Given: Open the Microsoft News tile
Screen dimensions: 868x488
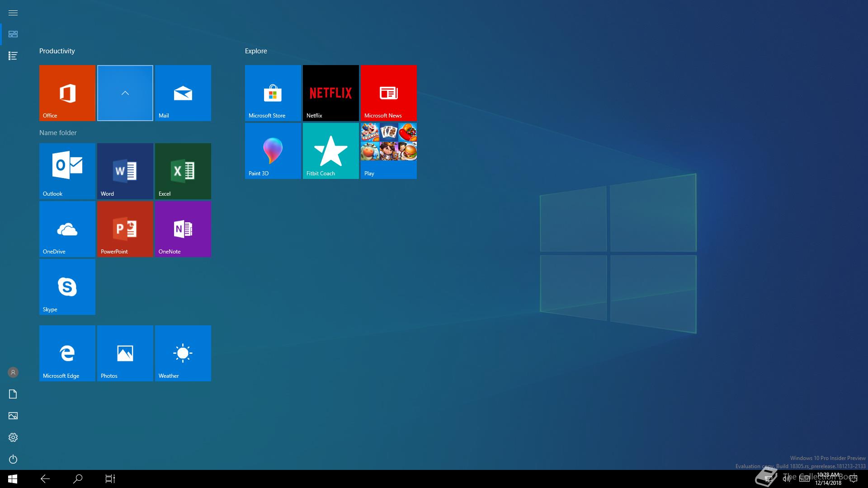Looking at the screenshot, I should click(x=389, y=93).
